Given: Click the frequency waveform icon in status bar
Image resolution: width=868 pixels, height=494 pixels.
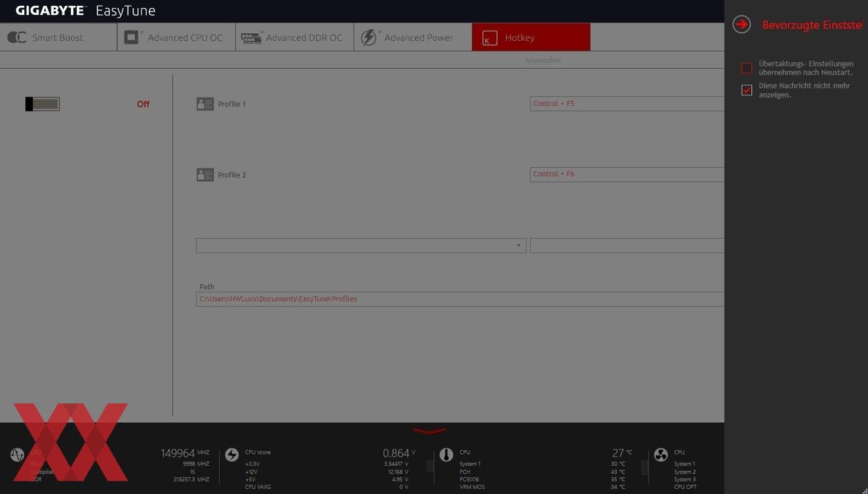Looking at the screenshot, I should pyautogui.click(x=17, y=455).
